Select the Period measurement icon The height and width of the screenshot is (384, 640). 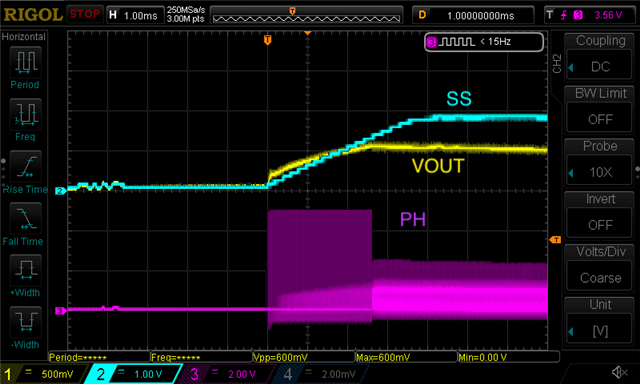(25, 62)
